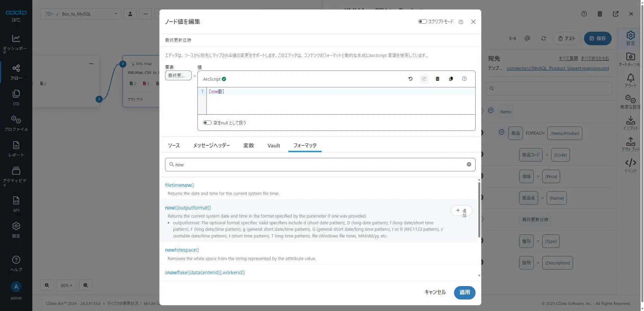Close the node value edit dialog
Screen dimensions: 644x311
pyautogui.click(x=473, y=22)
